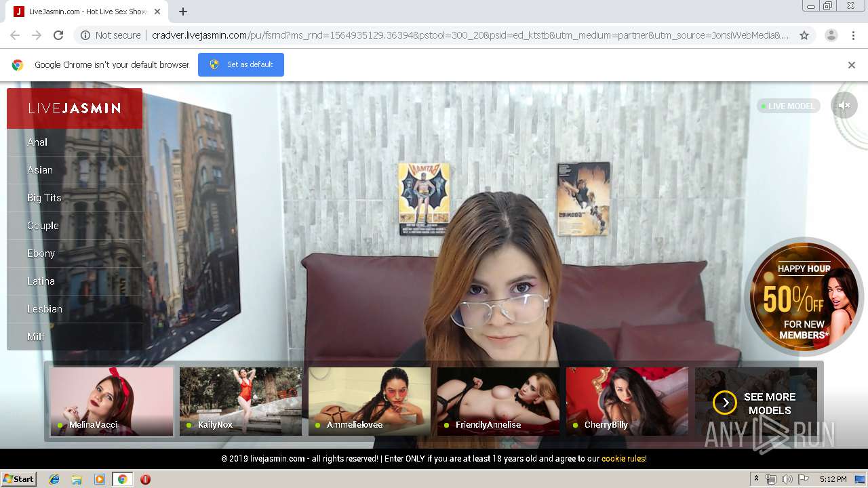
Task: Click the address bar URL
Action: tap(470, 35)
